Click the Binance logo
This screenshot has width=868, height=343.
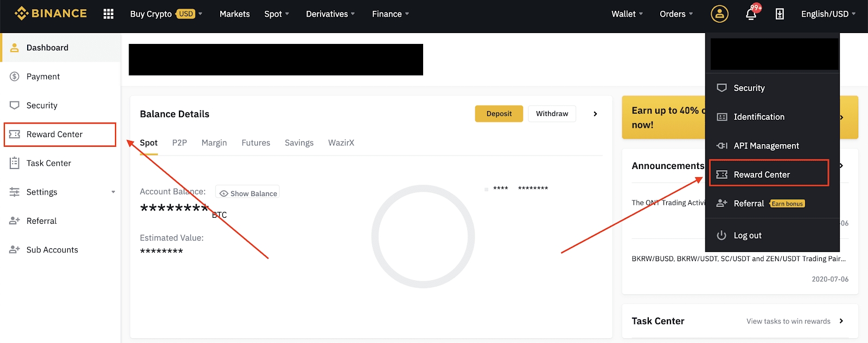point(50,14)
